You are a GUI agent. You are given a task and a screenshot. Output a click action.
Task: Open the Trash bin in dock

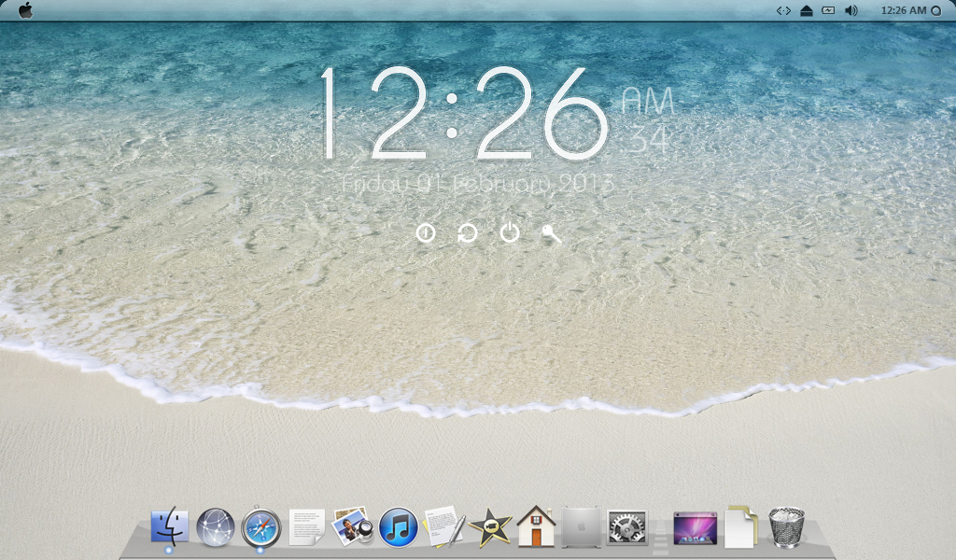(786, 527)
